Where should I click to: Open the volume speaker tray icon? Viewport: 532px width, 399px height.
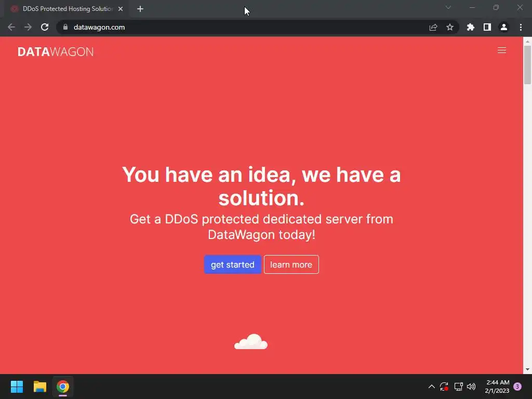coord(471,387)
